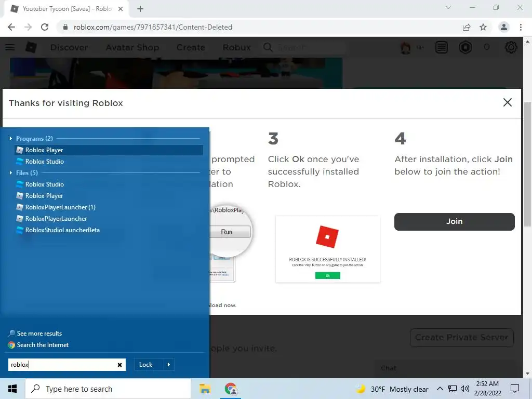The height and width of the screenshot is (399, 532).
Task: Collapse the Files (5) group
Action: (11, 172)
